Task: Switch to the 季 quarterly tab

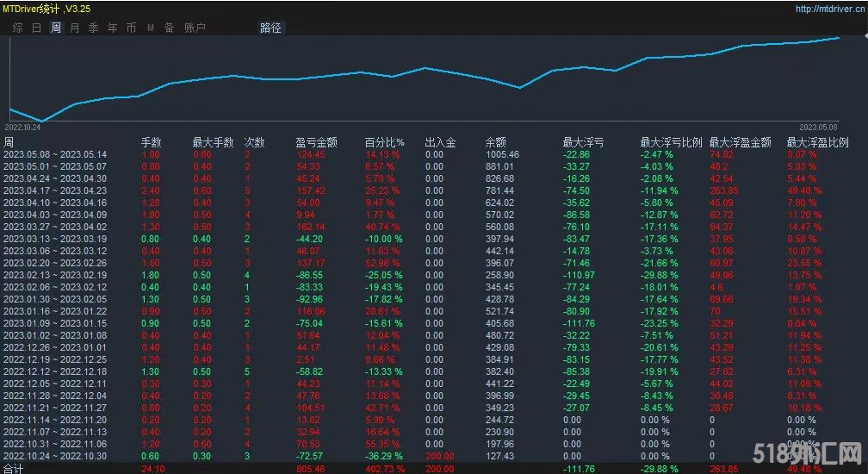Action: pyautogui.click(x=94, y=28)
